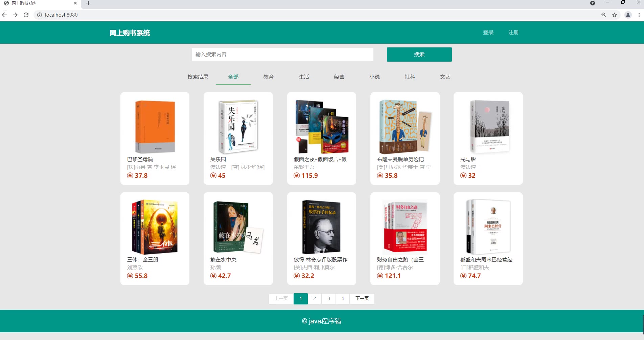
Task: Close the 网上购书系统 browser tab
Action: pyautogui.click(x=75, y=3)
